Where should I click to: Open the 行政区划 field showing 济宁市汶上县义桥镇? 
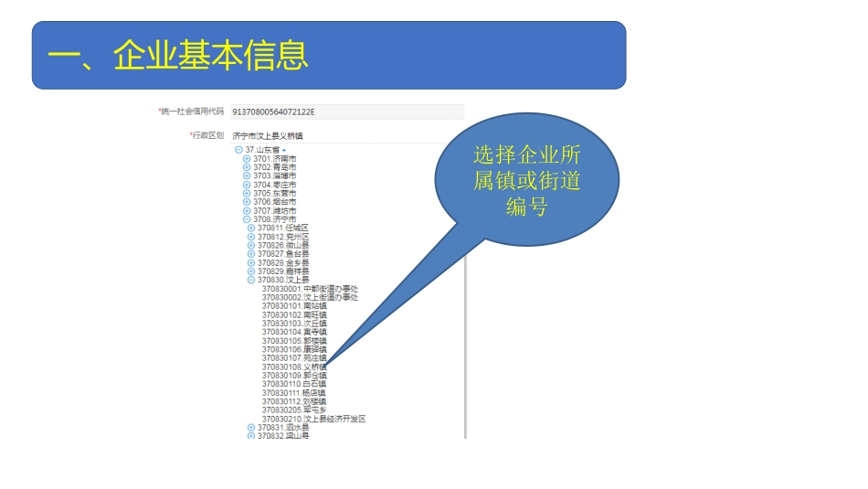[x=347, y=135]
